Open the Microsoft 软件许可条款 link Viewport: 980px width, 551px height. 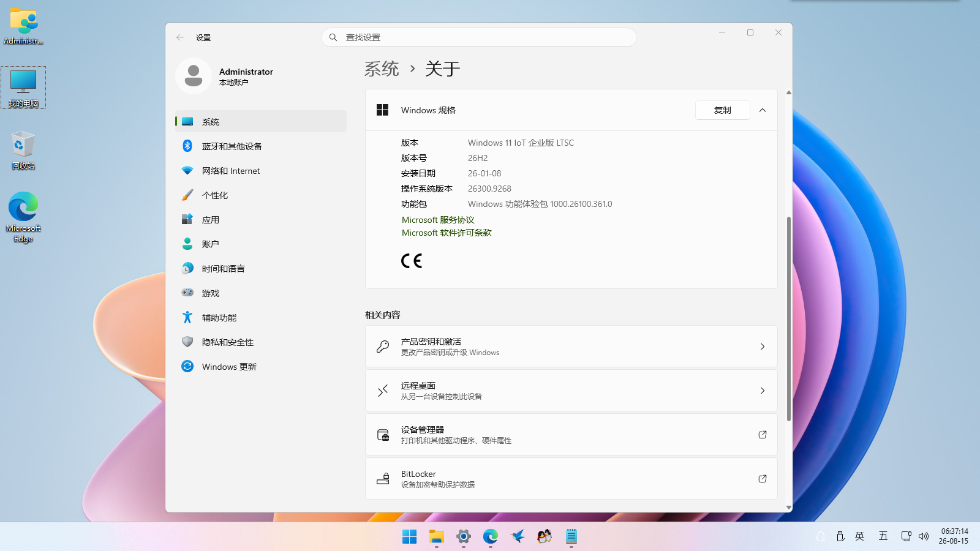[447, 233]
